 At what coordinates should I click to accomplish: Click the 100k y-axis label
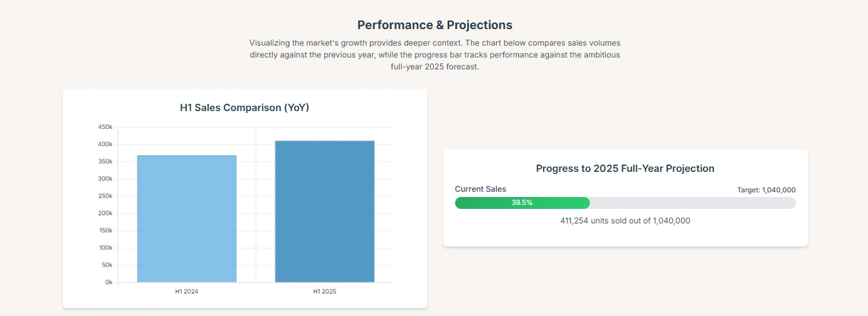click(x=105, y=248)
